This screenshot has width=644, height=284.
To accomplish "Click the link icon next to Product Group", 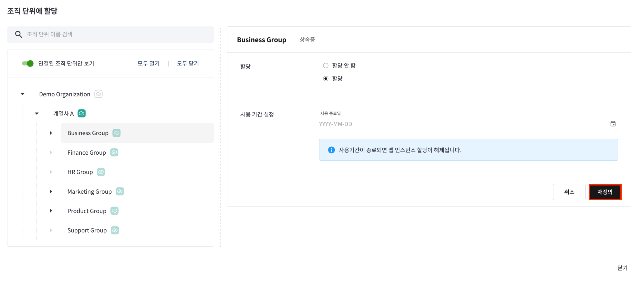I will (x=114, y=211).
